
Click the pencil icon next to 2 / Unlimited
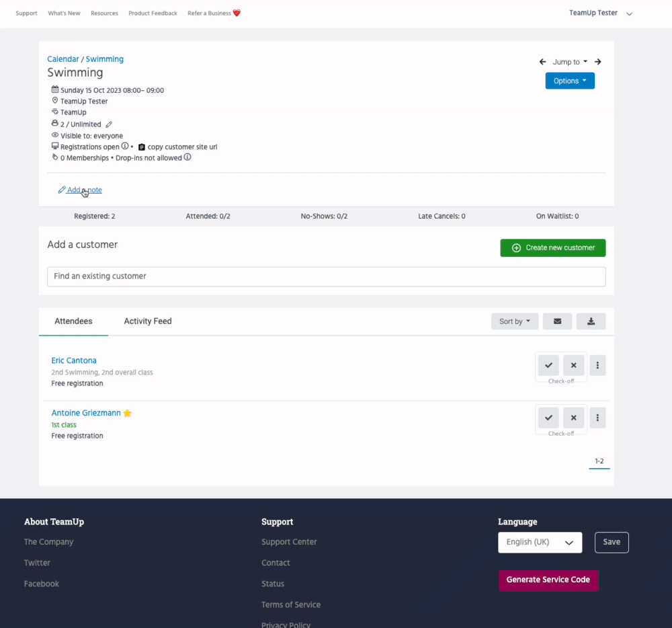tap(110, 124)
